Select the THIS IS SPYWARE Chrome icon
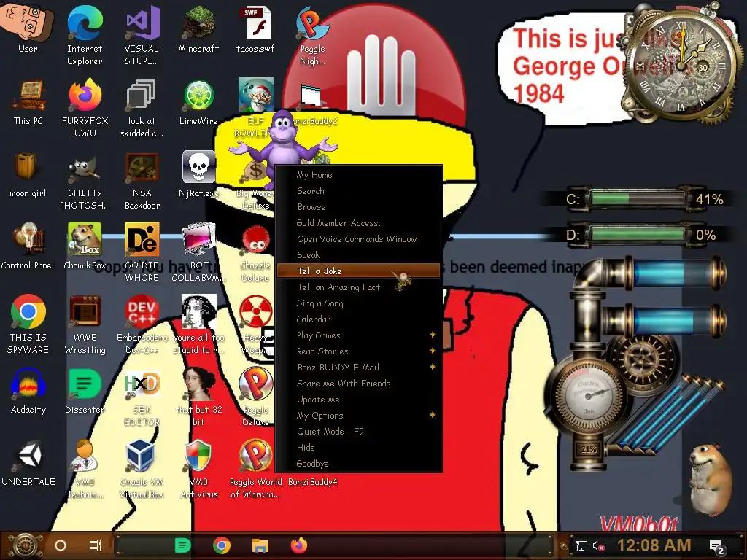Screen dimensions: 747x560 tap(28, 324)
